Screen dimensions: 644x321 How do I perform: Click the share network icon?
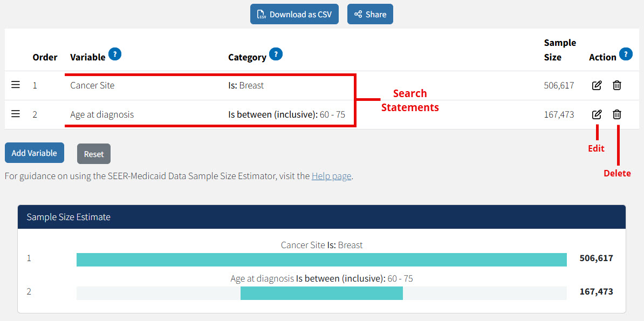point(358,14)
